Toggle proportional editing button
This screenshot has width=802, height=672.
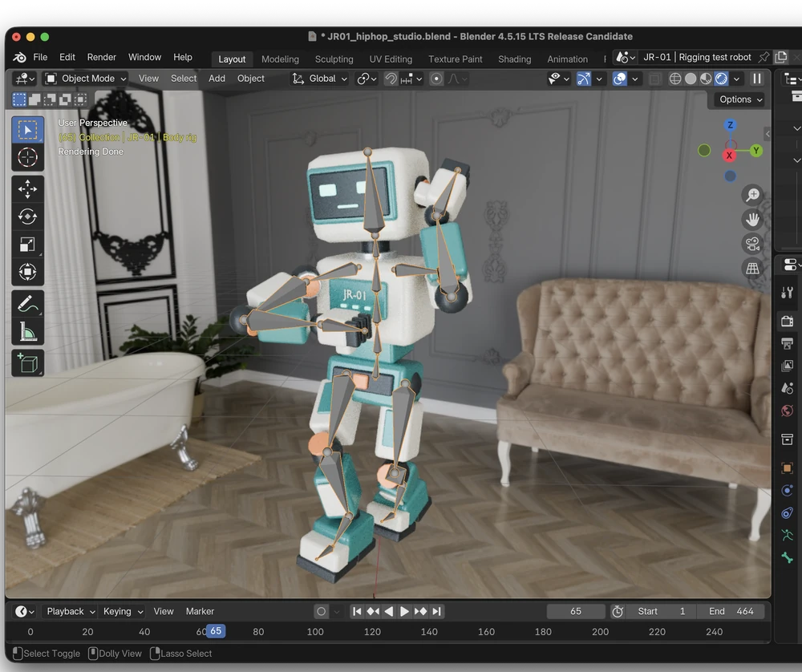click(436, 79)
